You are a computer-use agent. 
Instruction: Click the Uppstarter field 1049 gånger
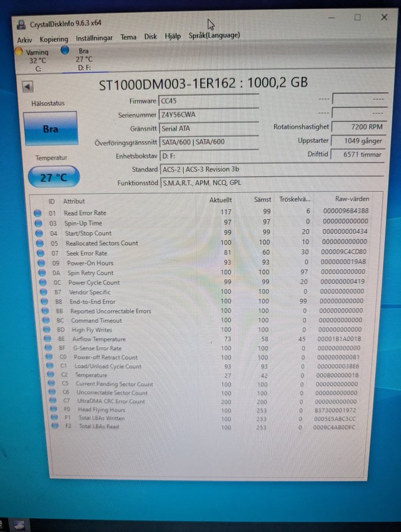coord(358,141)
